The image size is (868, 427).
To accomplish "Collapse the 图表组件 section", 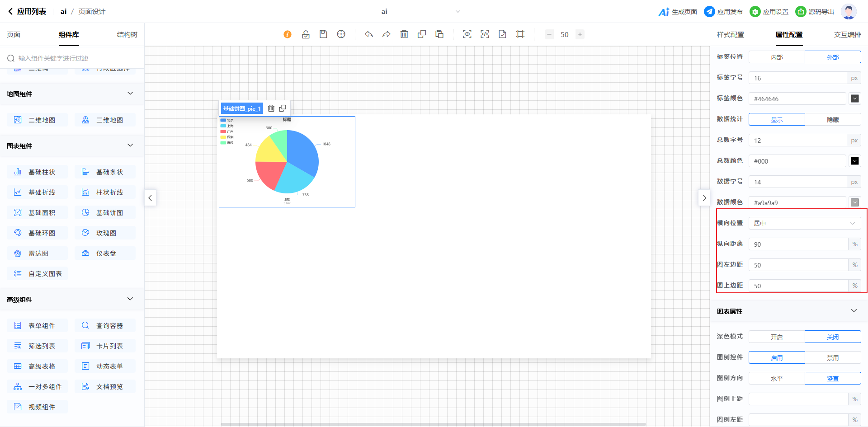I will 130,145.
